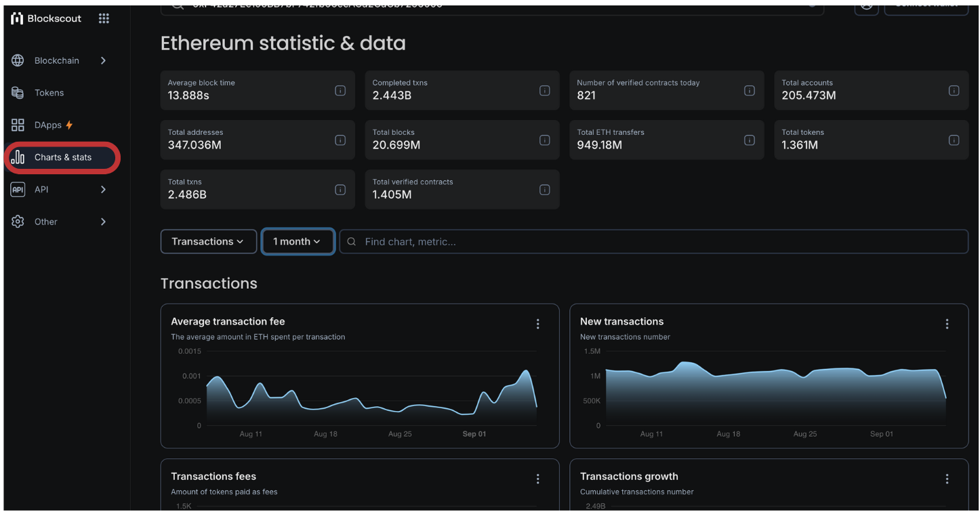Open the Transactions category dropdown
980x516 pixels.
pos(208,241)
